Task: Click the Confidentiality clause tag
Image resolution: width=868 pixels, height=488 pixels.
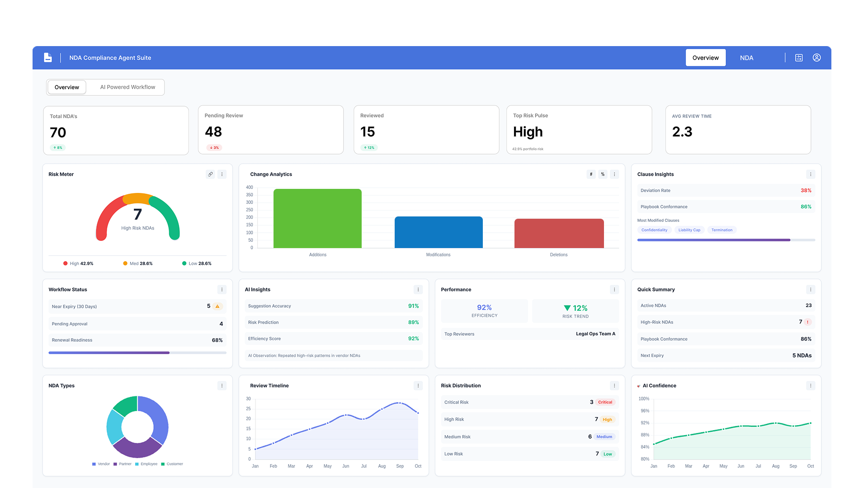Action: (654, 230)
